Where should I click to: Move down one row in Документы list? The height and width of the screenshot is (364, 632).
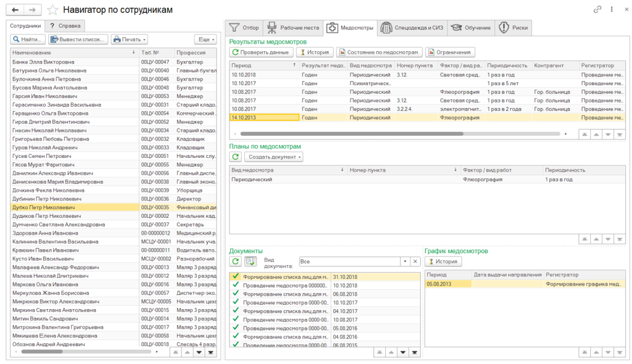point(402,352)
